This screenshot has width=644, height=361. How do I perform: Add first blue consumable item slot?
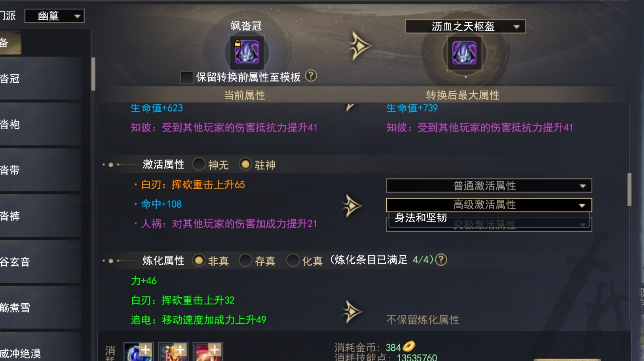click(139, 352)
